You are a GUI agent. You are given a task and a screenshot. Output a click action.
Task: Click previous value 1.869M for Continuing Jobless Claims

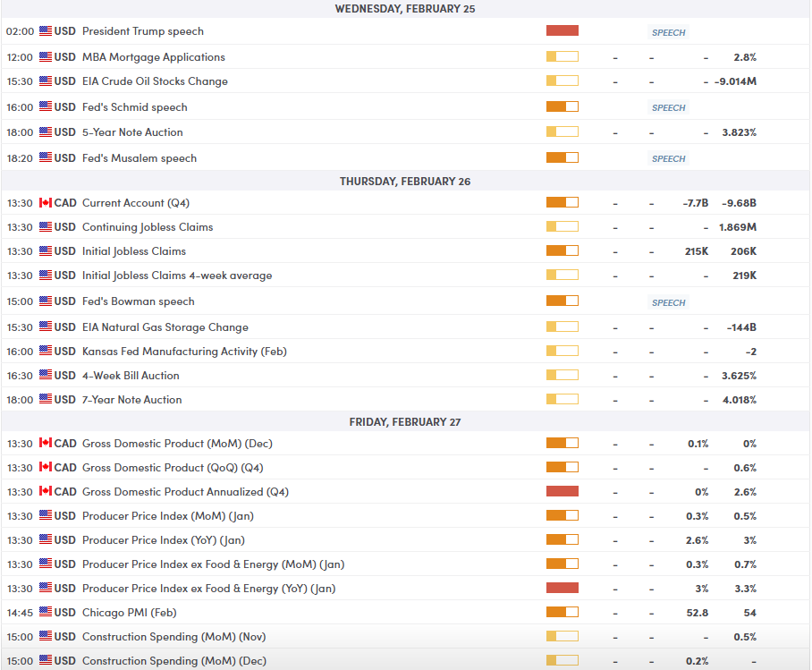738,227
